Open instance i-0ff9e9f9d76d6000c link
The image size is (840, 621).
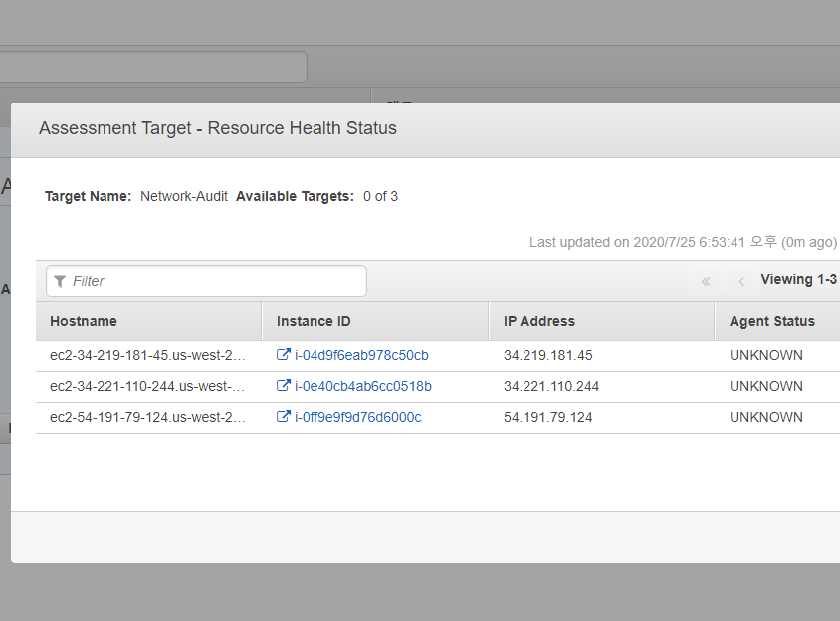tap(358, 417)
